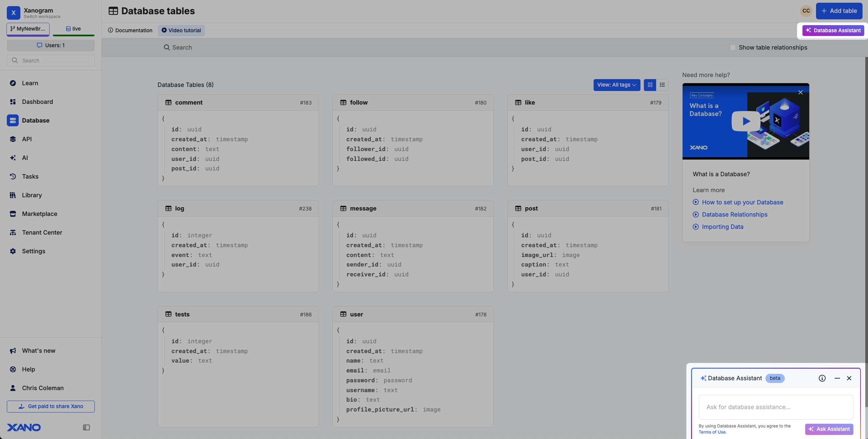The image size is (868, 439).
Task: Enable Show table relationships checkbox
Action: point(733,48)
